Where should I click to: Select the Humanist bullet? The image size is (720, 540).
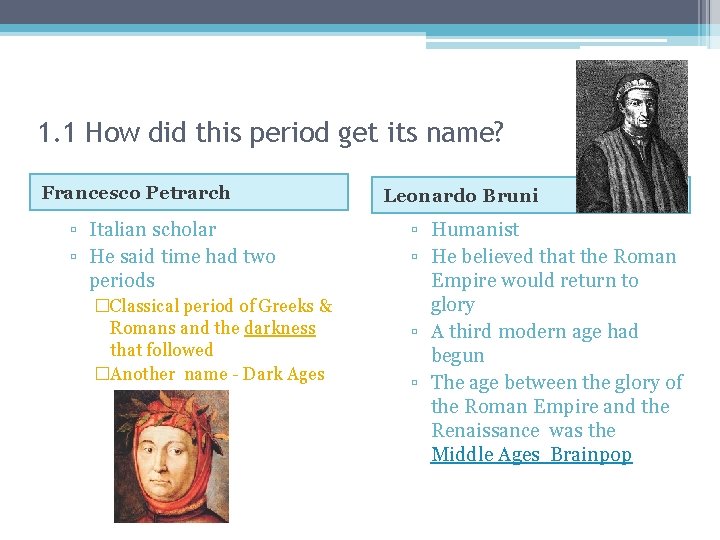pyautogui.click(x=475, y=229)
